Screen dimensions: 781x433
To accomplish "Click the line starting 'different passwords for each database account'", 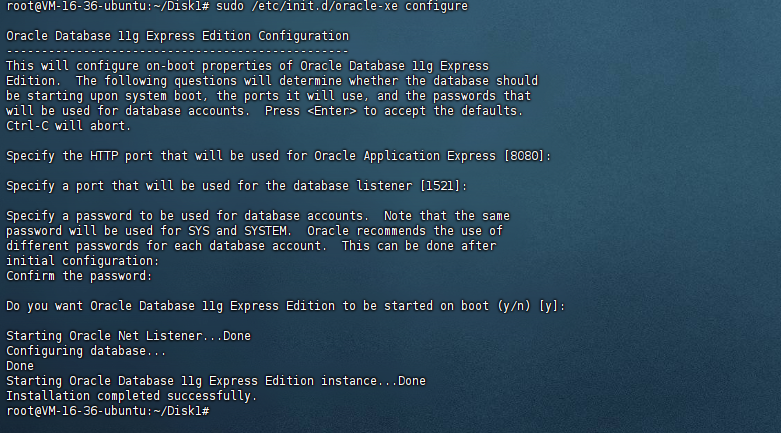I will 251,246.
